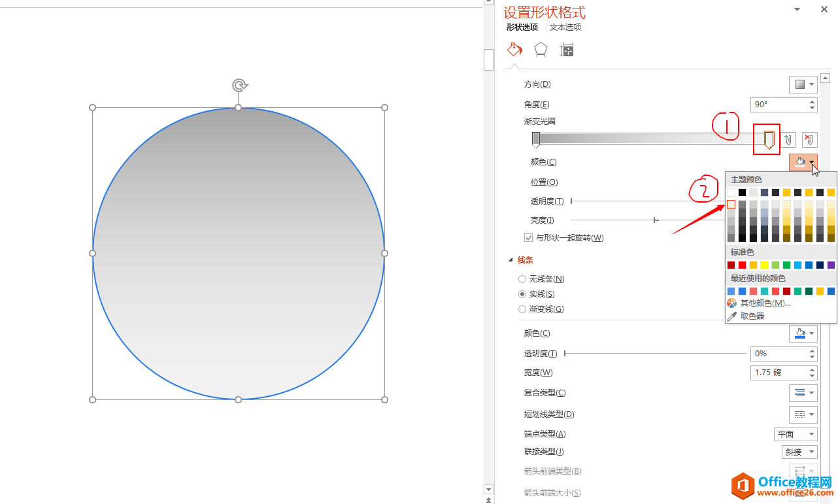Click the gradient 透明度 slider track
Screen dimensions: 838x504
(x=647, y=201)
